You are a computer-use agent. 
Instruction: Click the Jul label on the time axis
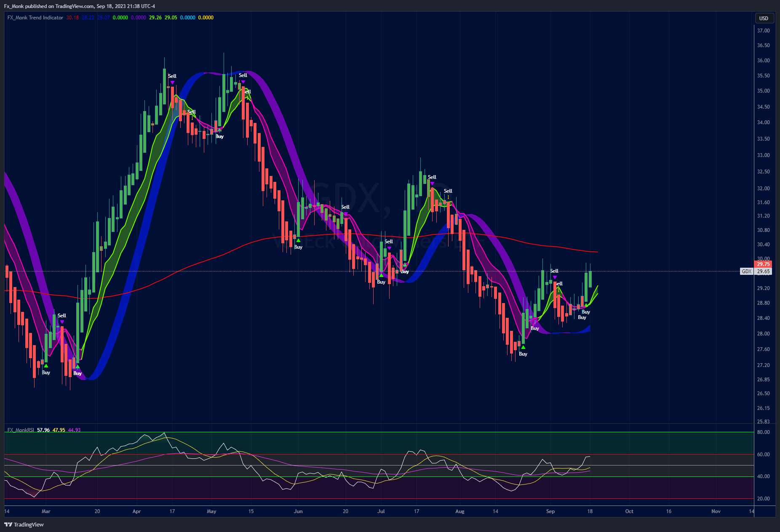[381, 511]
